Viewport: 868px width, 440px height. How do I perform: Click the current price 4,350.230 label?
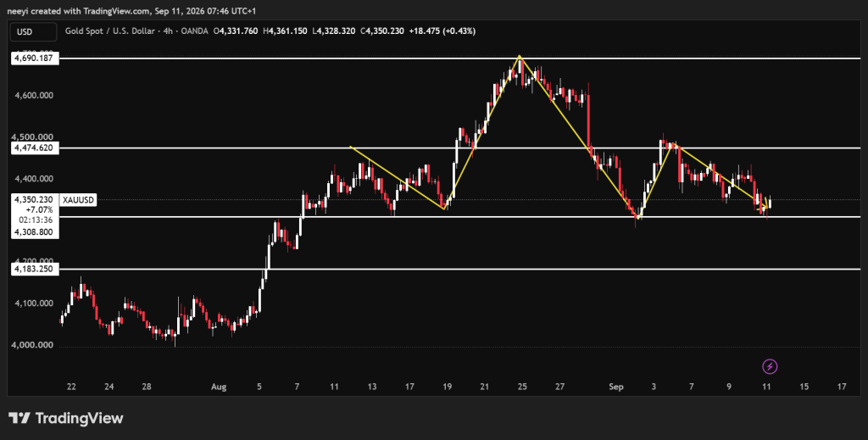click(34, 199)
